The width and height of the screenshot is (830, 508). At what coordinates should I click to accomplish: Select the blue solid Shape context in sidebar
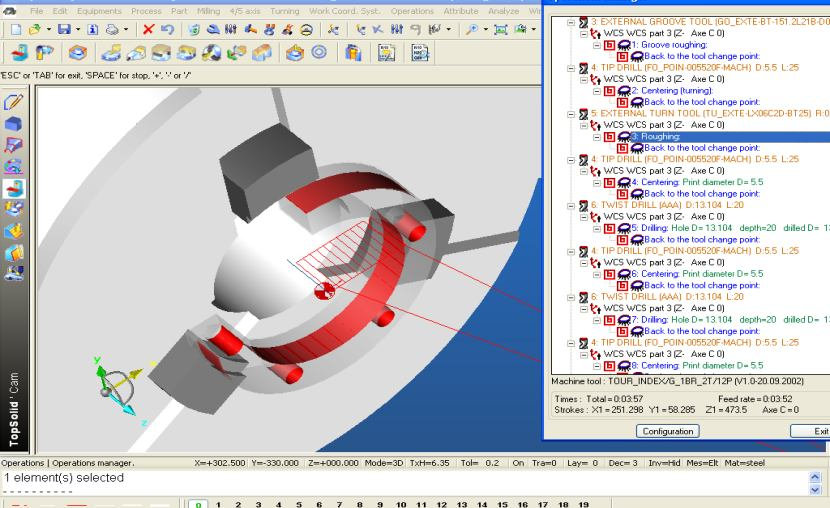pos(13,123)
